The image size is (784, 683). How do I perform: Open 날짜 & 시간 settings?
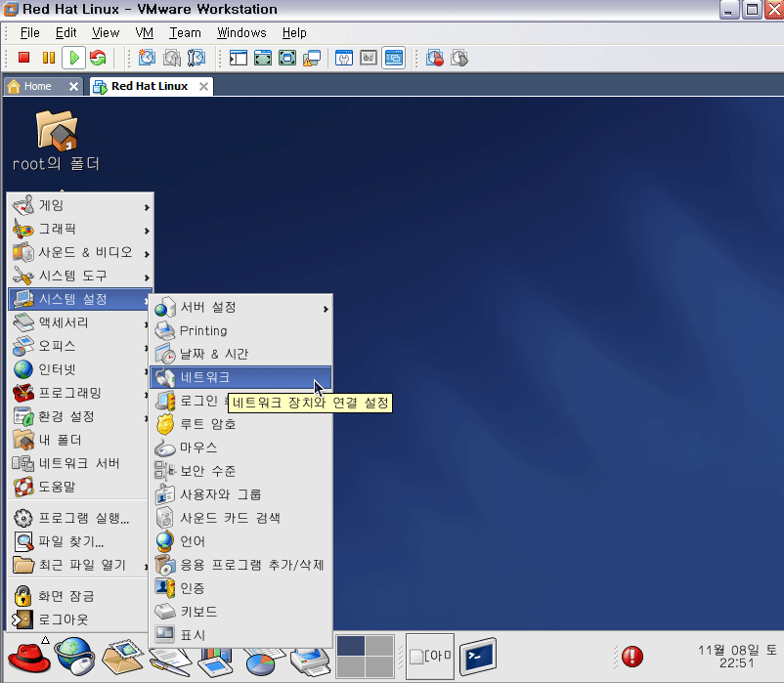[x=240, y=355]
